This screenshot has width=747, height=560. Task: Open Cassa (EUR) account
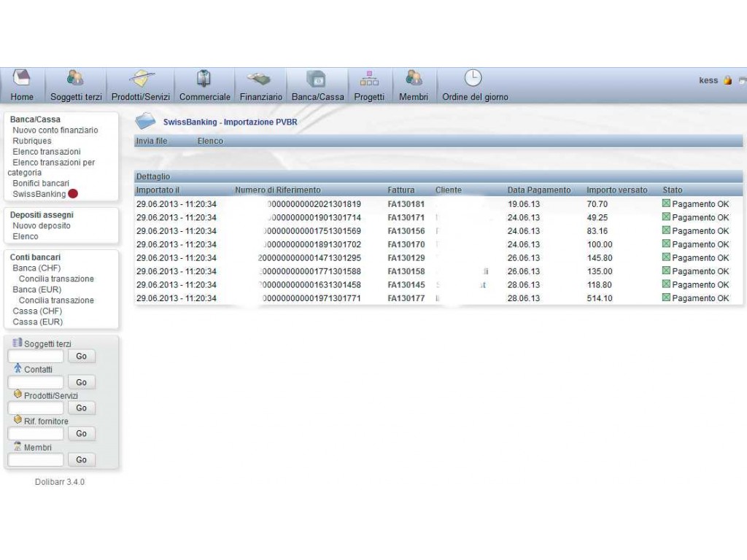pyautogui.click(x=38, y=322)
